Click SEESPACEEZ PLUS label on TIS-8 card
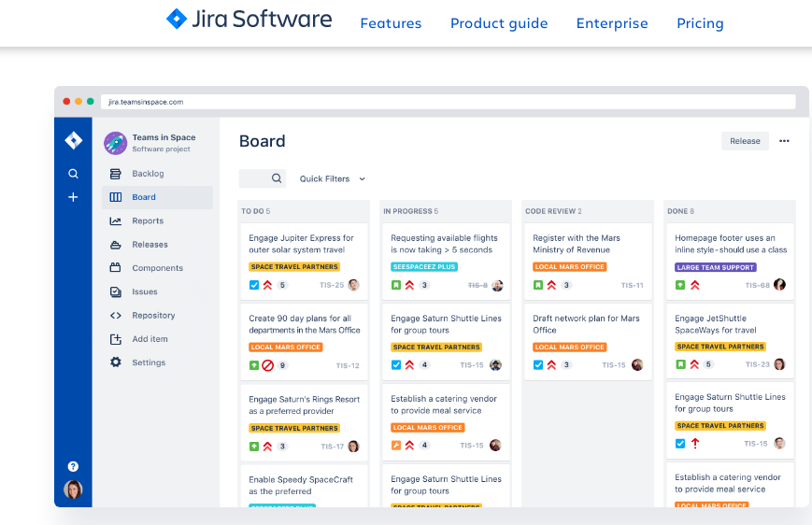The height and width of the screenshot is (525, 812). click(424, 266)
